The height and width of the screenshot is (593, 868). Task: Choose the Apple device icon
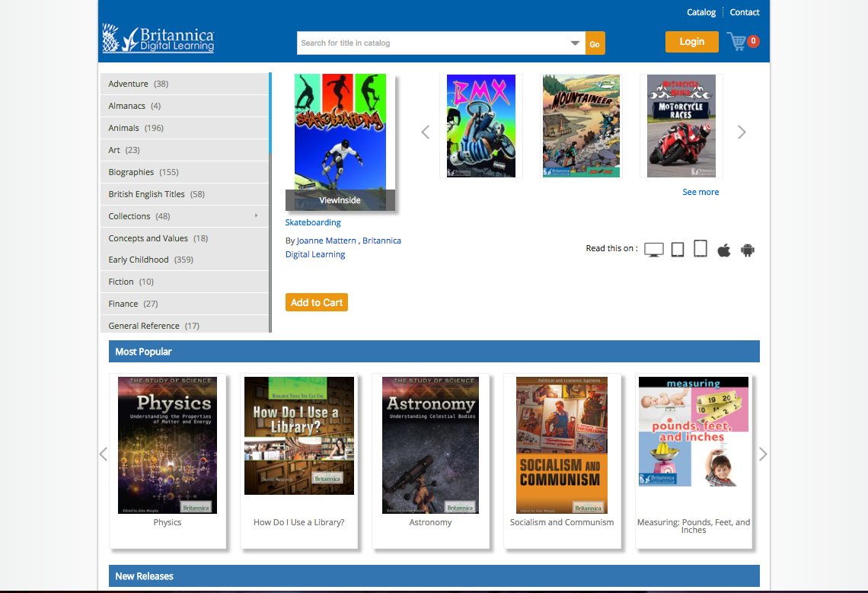[724, 250]
